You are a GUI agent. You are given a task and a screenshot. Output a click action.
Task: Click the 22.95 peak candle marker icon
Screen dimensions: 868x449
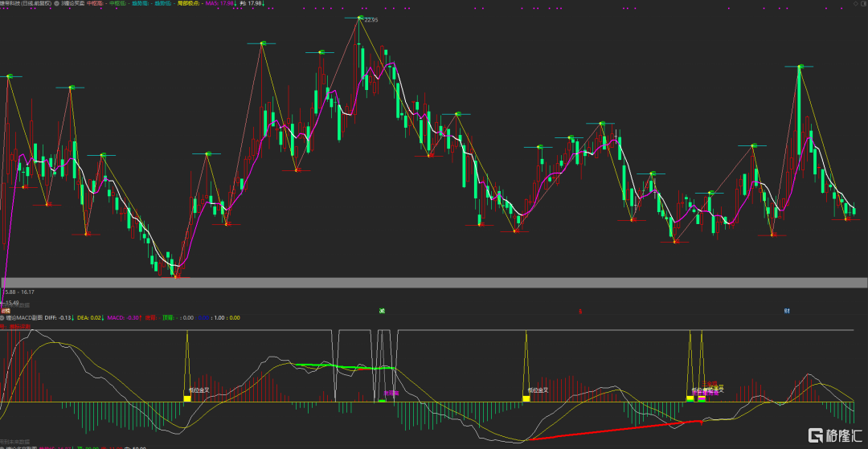point(359,18)
